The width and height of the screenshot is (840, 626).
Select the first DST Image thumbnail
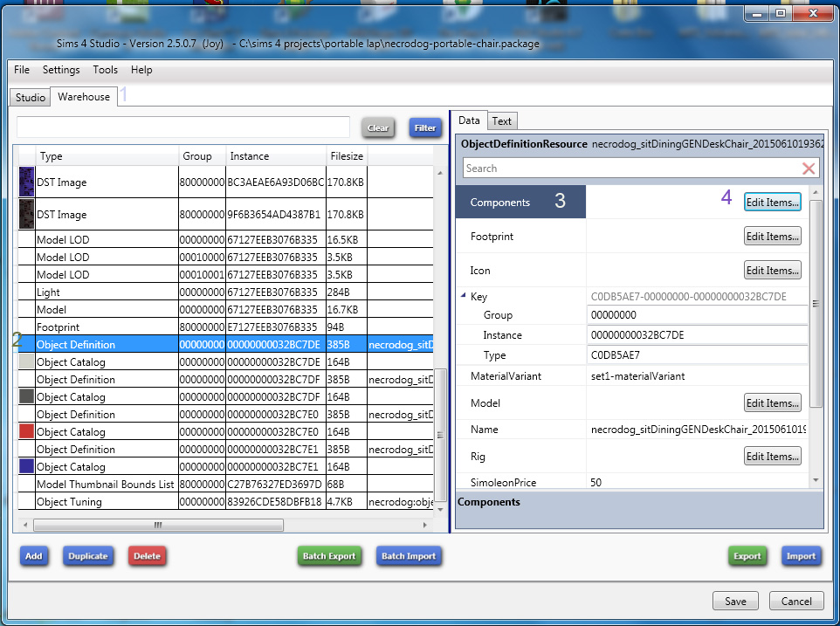pos(26,182)
